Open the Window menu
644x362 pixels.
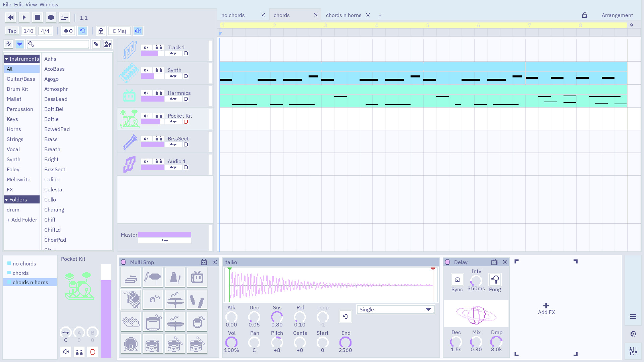[x=49, y=4]
